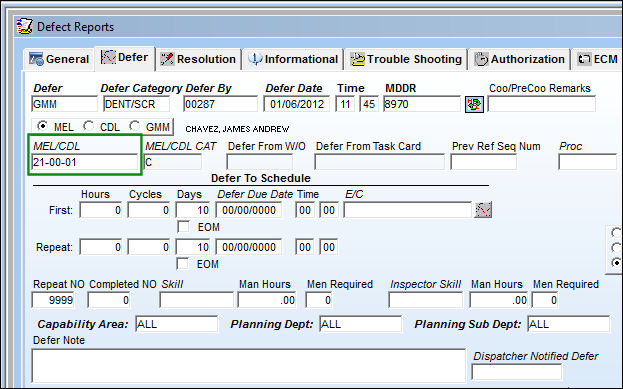Click the Repeat row Days field
This screenshot has width=623, height=389.
coord(193,247)
